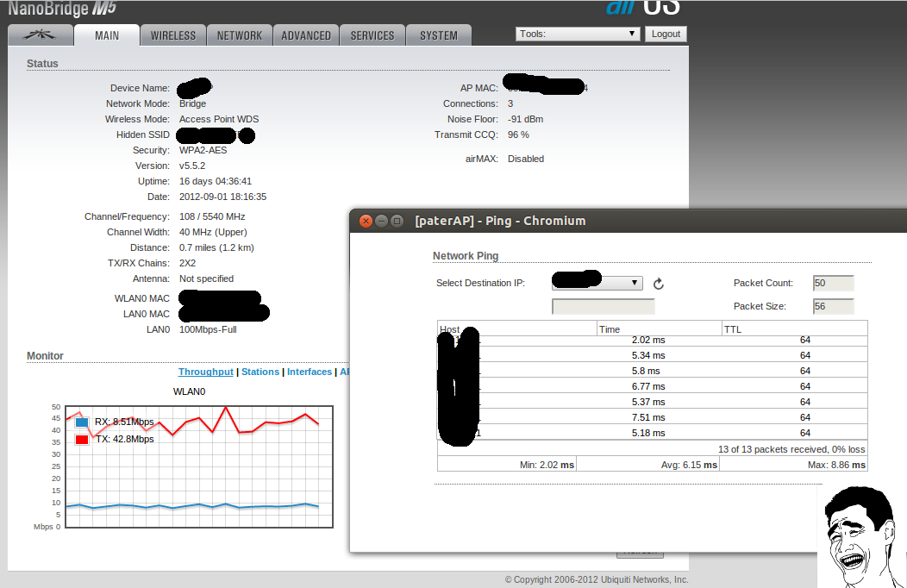Open the Throughput monitor link
Image resolution: width=907 pixels, height=588 pixels.
pos(205,372)
